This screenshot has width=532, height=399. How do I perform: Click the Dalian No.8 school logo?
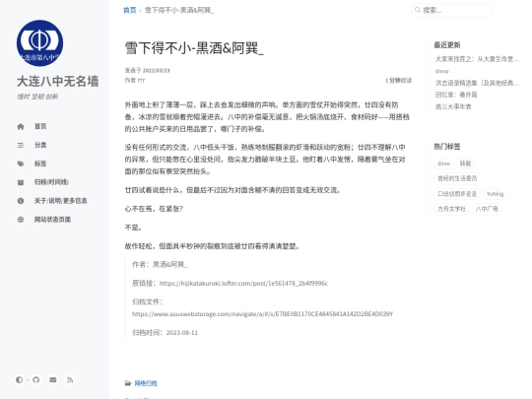tap(39, 43)
